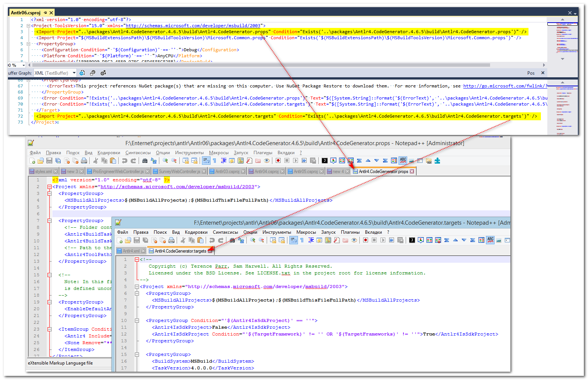Close the SurveyWebController.js tab
The height and width of the screenshot is (380, 588).
204,172
